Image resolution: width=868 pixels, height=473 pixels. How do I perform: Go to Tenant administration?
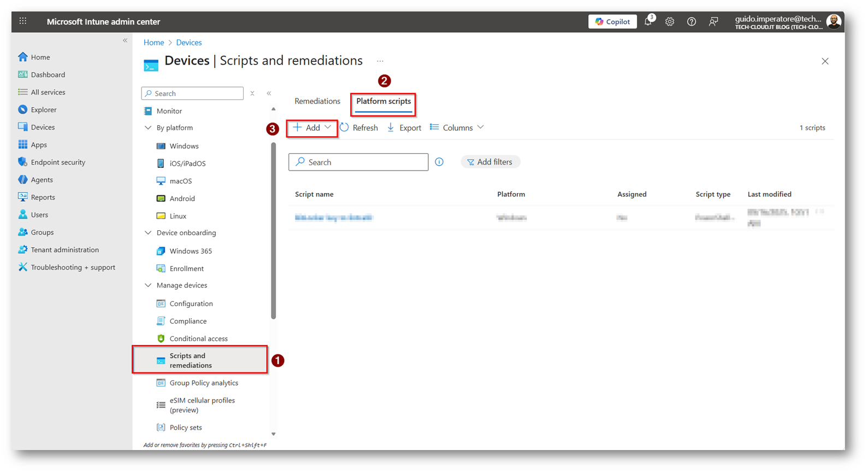pos(64,250)
